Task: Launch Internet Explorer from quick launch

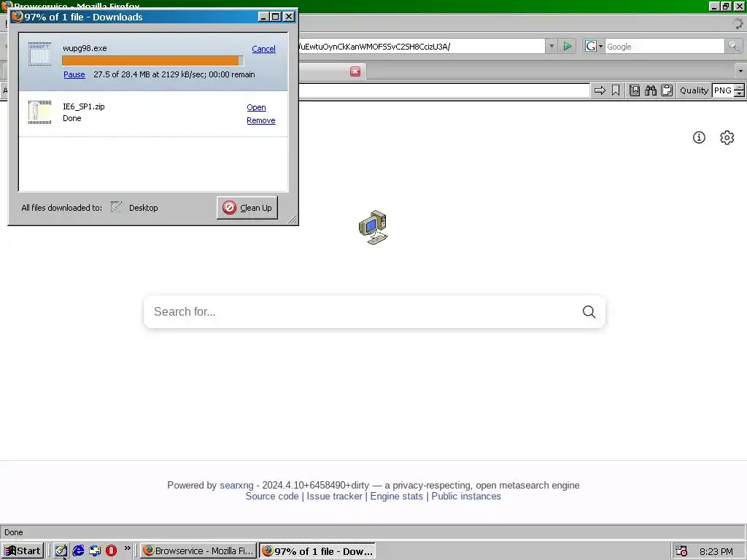Action: (78, 551)
